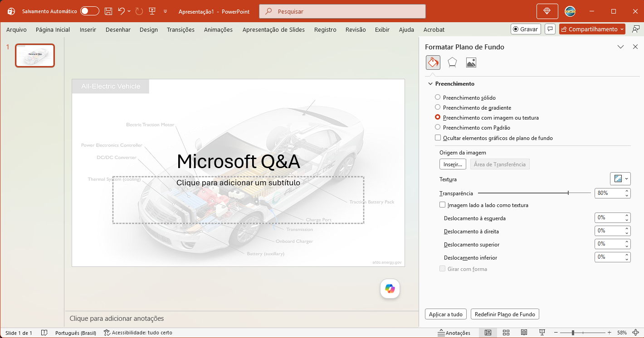Click the Microsoft 365 premium diamond icon
644x338 pixels.
coord(547,11)
